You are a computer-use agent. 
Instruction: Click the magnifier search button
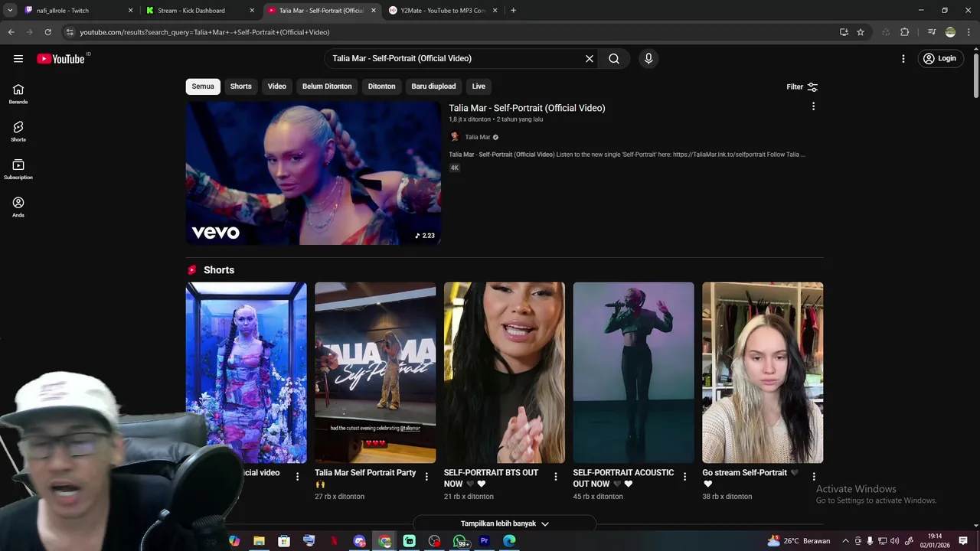click(614, 58)
